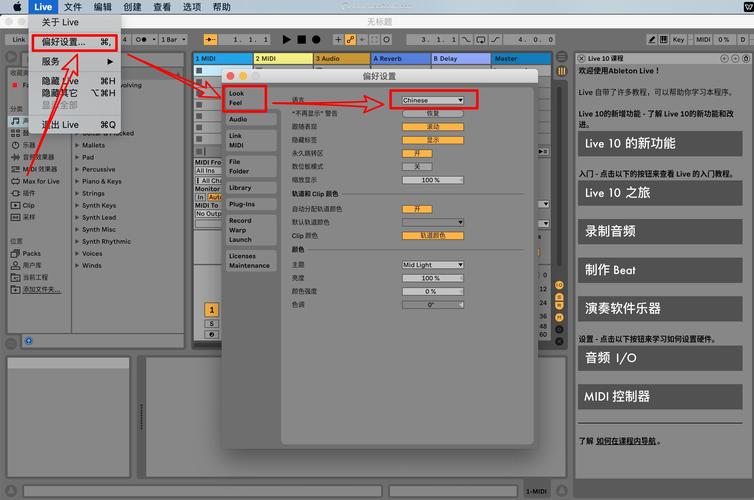Toggle Auto-Assign Track Colors on button

[417, 209]
